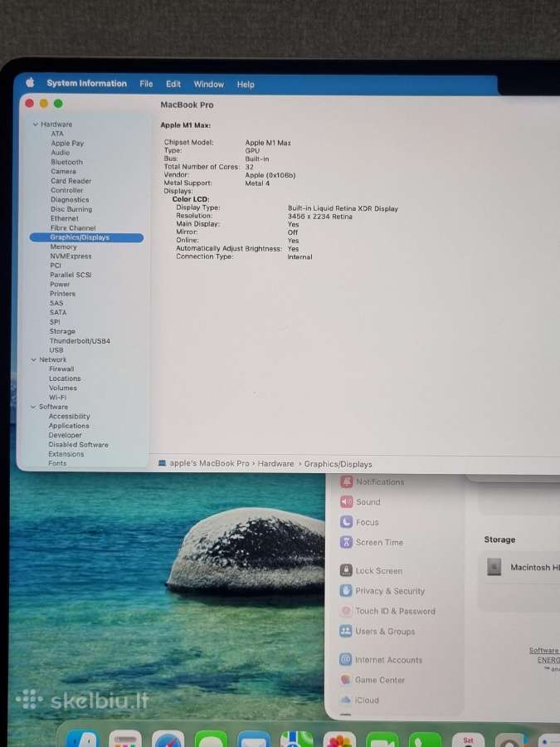Open Safari from the Dock
This screenshot has height=747, width=560.
[168, 740]
